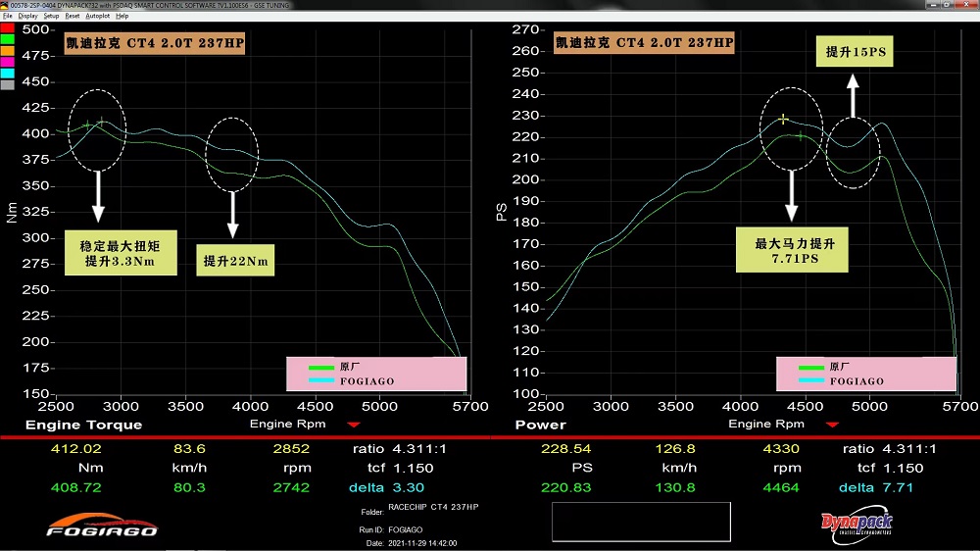Click the cursor marker on torque curve peak
This screenshot has width=980, height=551.
click(101, 122)
